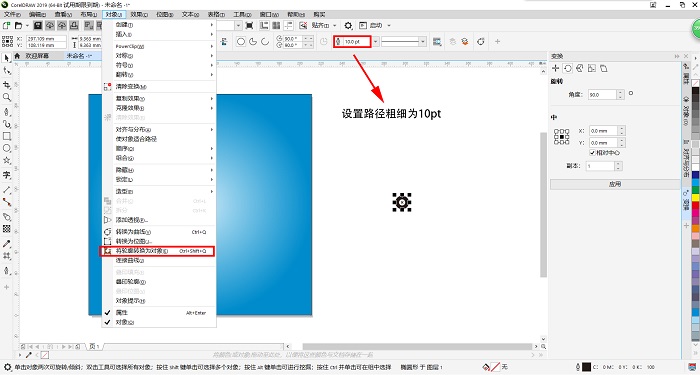The image size is (700, 375).
Task: Select the Pick (arrow) tool
Action: 7,58
